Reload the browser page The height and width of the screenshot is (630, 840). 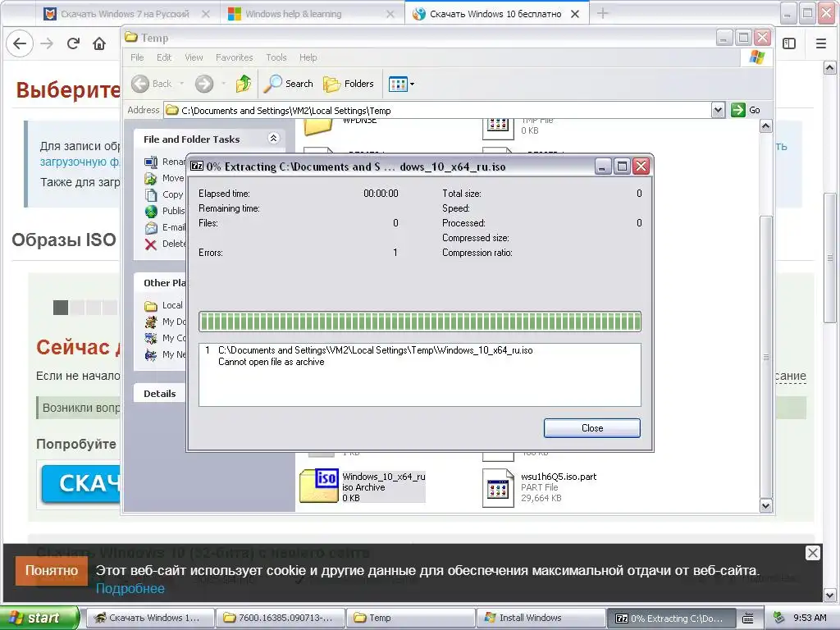pyautogui.click(x=73, y=43)
